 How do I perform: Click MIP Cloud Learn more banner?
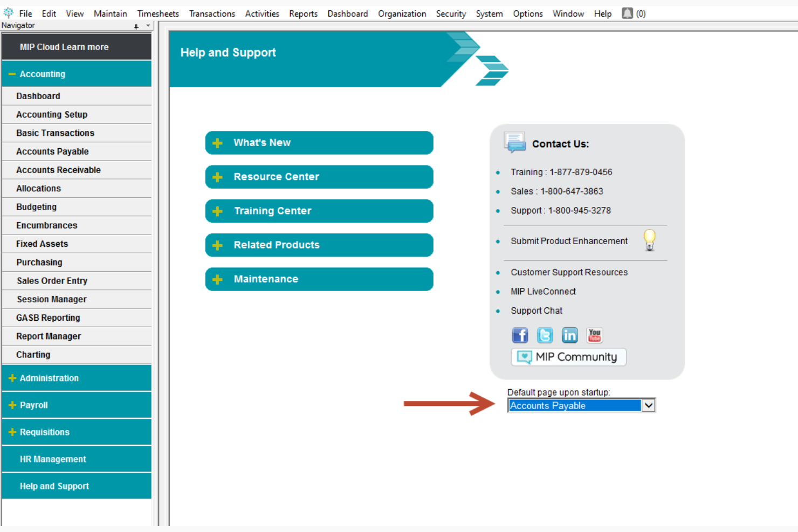click(x=77, y=47)
